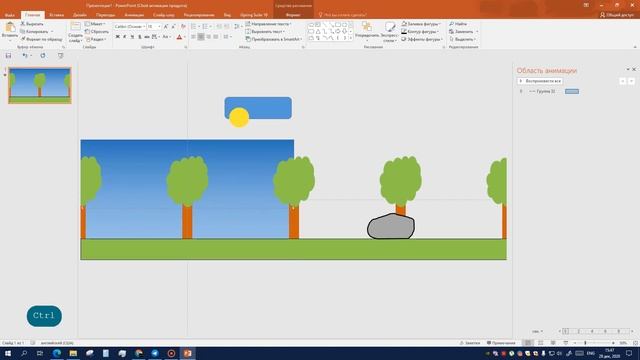640x360 pixels.
Task: Click the Replace command
Action: [461, 32]
